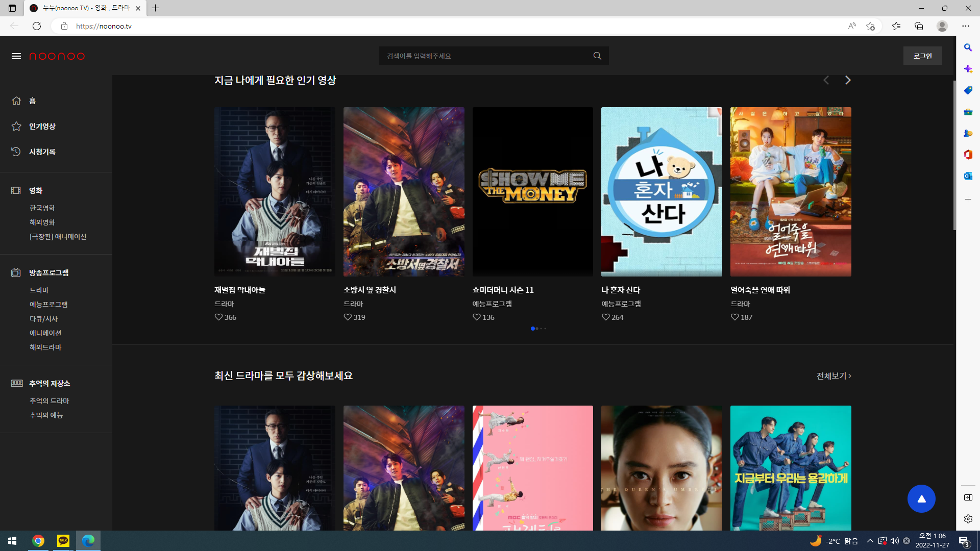The height and width of the screenshot is (551, 980).
Task: Like 소방서 옆 경찰서 with heart icon
Action: pyautogui.click(x=348, y=317)
